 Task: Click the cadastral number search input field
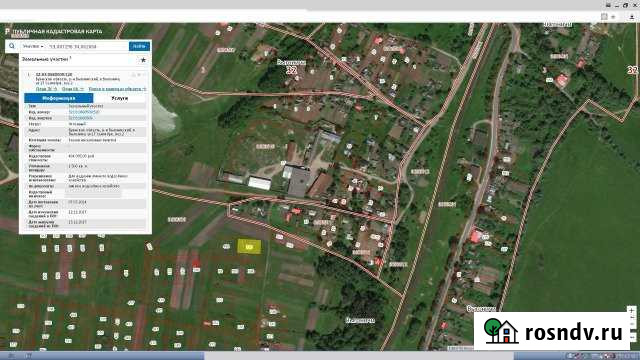pyautogui.click(x=87, y=47)
